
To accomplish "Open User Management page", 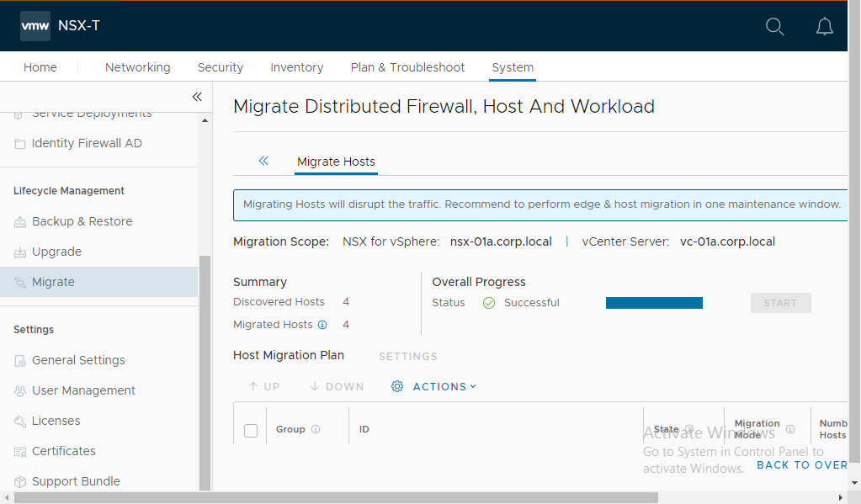I will [83, 390].
